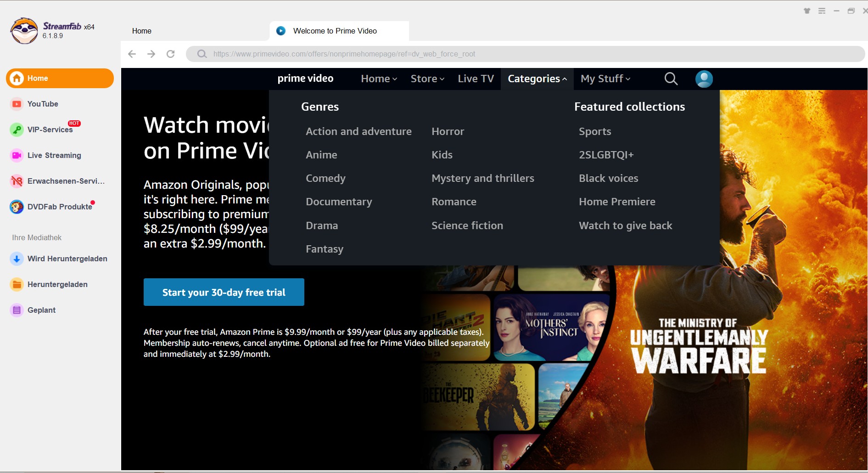Go forward with the browser arrow

coord(151,54)
